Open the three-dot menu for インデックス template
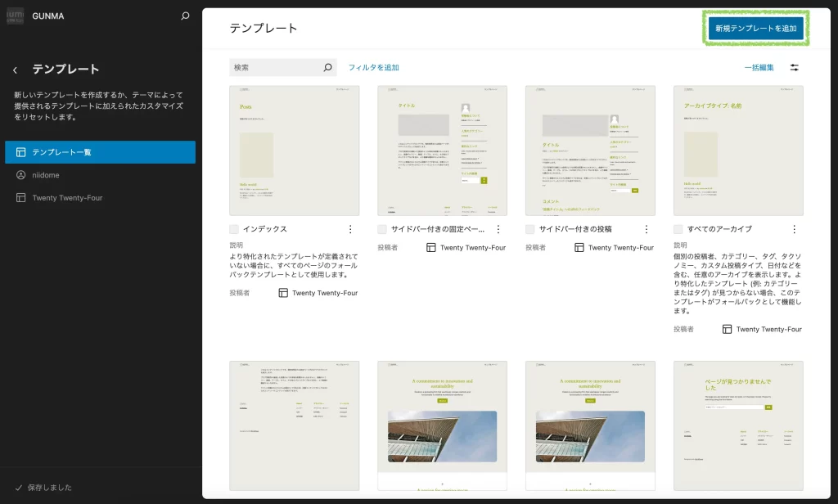Viewport: 838px width, 504px height. 350,230
